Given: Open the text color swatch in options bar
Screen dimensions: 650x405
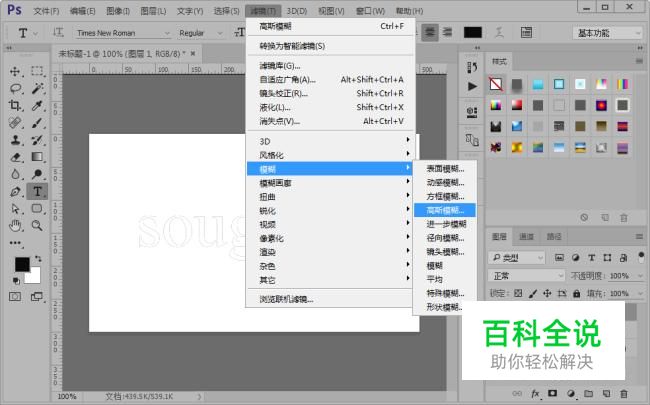Looking at the screenshot, I should [473, 32].
